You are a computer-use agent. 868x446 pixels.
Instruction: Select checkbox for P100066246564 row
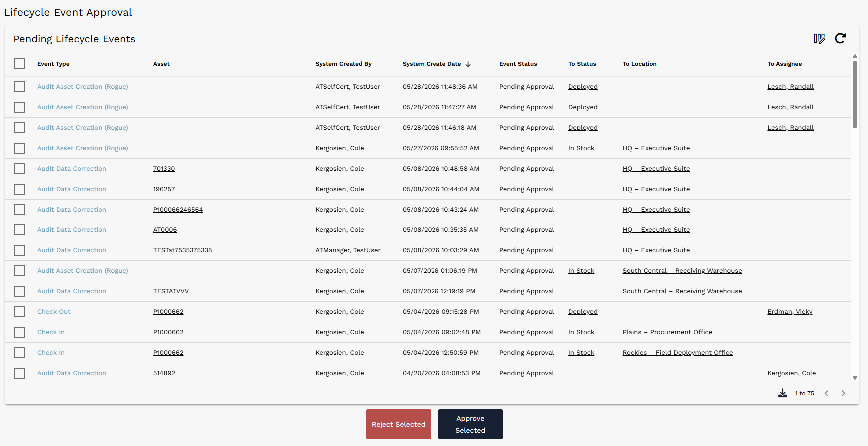pyautogui.click(x=20, y=210)
